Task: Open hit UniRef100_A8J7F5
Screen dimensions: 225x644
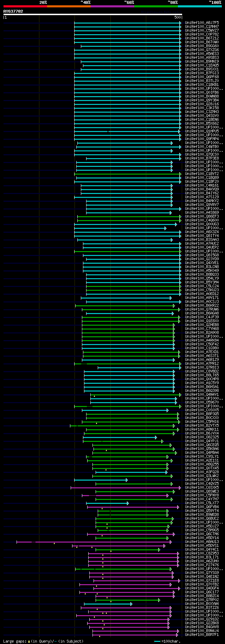Action: (x=202, y=23)
